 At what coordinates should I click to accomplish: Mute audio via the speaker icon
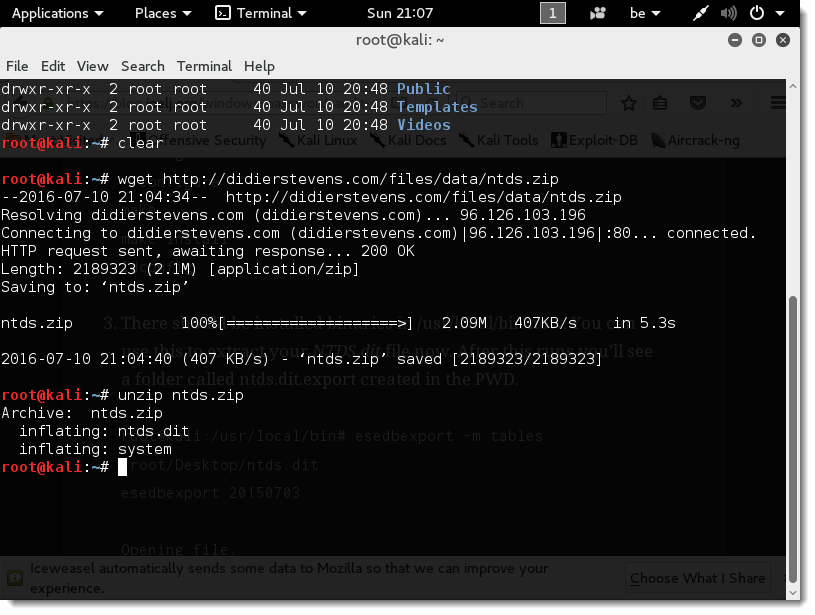(727, 13)
